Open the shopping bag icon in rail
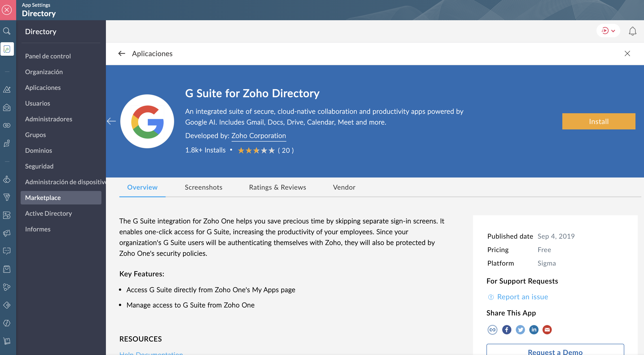 pos(7,269)
